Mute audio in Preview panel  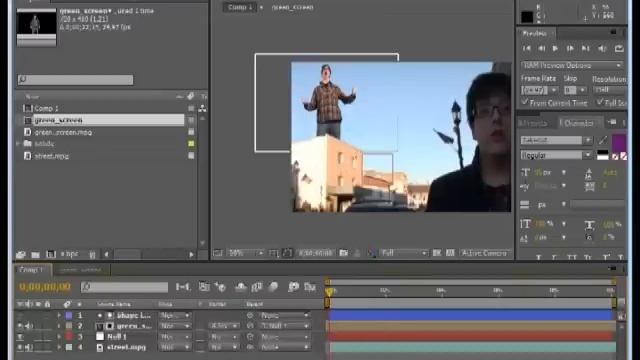pyautogui.click(x=602, y=48)
